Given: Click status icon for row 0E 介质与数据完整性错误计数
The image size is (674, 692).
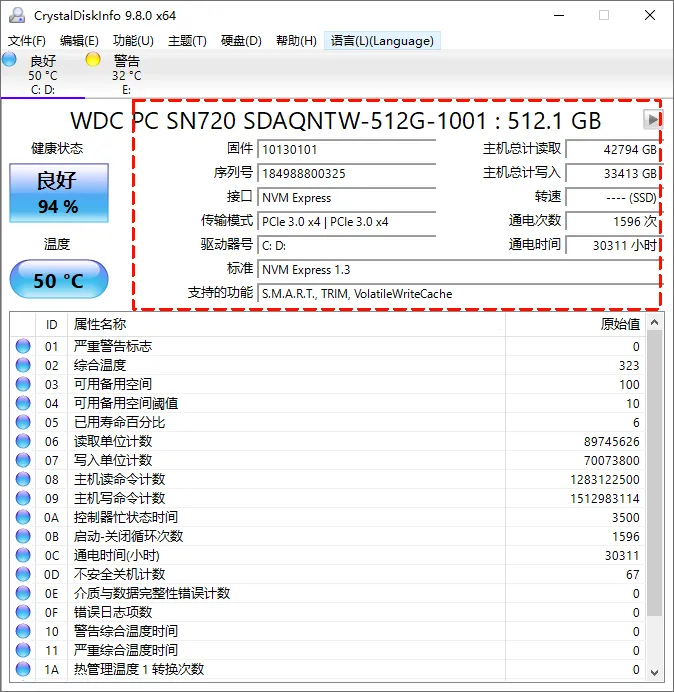Looking at the screenshot, I should click(x=23, y=593).
